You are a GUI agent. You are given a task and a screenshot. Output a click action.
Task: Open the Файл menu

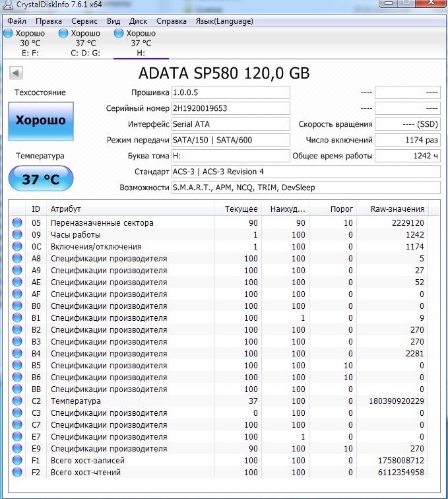point(16,21)
